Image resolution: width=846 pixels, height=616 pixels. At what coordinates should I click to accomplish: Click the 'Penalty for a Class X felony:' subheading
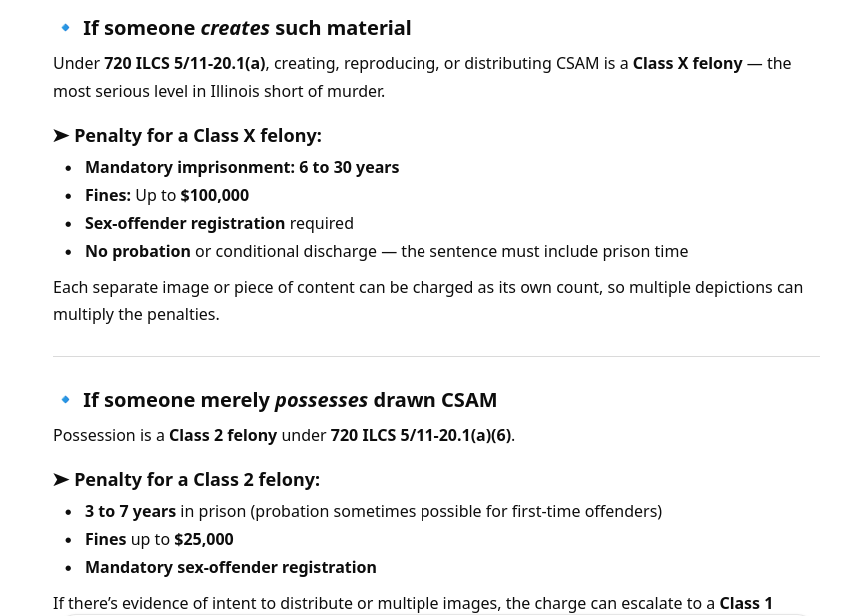pos(197,135)
